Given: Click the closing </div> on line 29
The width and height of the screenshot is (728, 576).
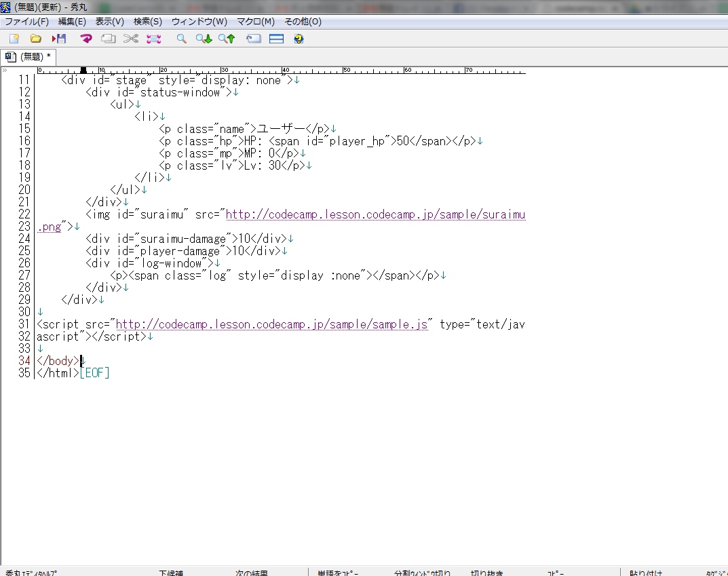Looking at the screenshot, I should click(x=79, y=300).
